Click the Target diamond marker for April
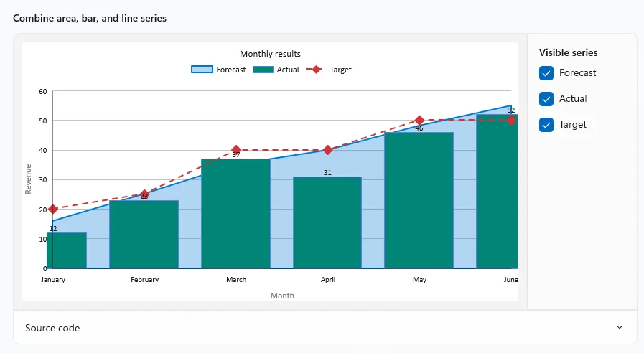Image resolution: width=644 pixels, height=353 pixels. coord(328,150)
